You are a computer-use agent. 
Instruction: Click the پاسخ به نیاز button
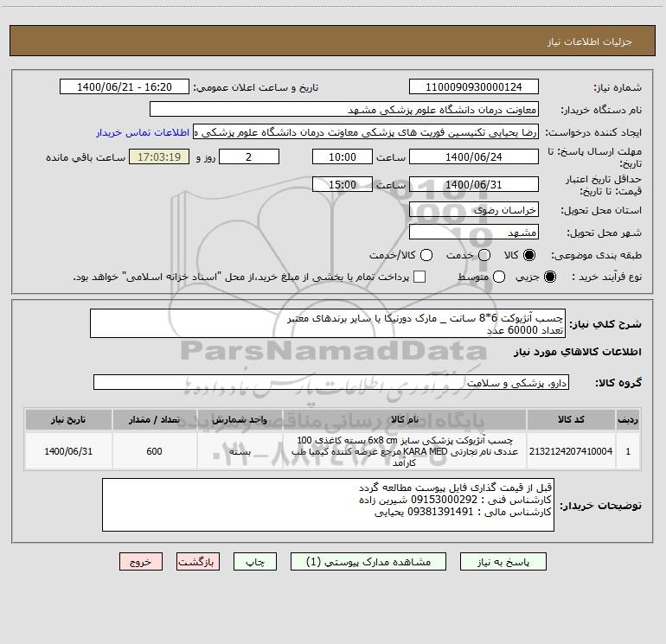point(503,562)
